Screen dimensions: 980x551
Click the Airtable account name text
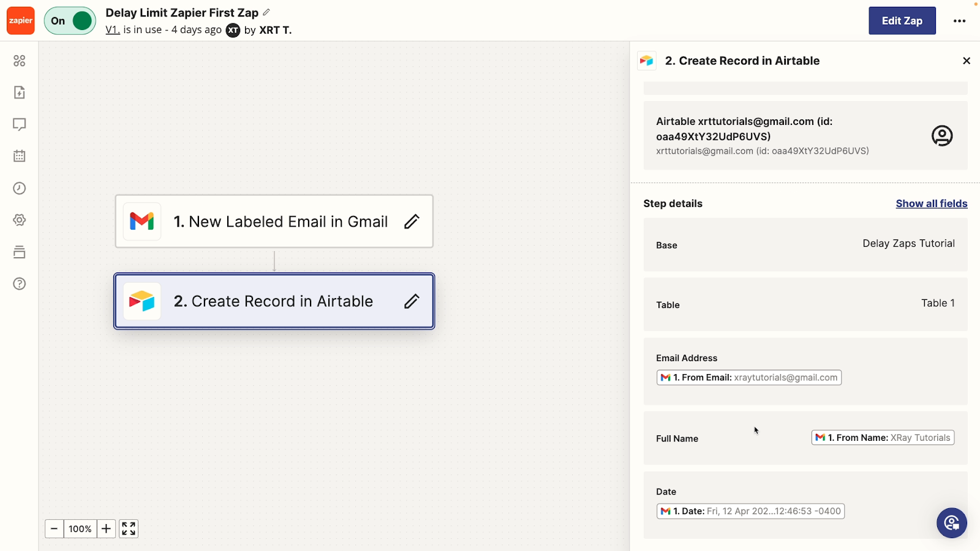point(744,129)
